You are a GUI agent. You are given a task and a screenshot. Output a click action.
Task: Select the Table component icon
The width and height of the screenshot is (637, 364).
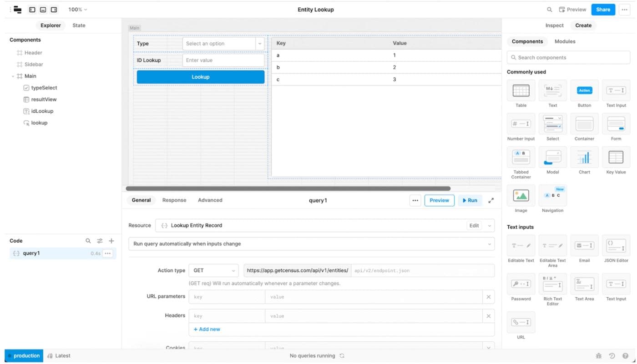pos(521,91)
